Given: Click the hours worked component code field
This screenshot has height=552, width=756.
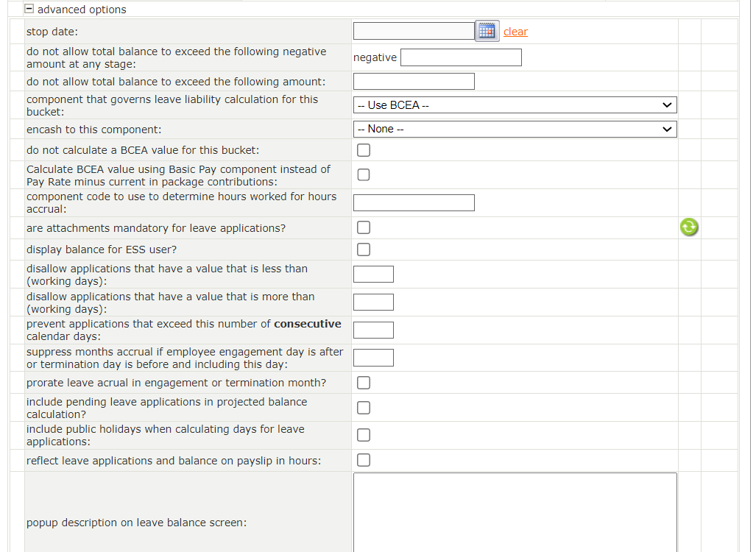Looking at the screenshot, I should (x=414, y=203).
